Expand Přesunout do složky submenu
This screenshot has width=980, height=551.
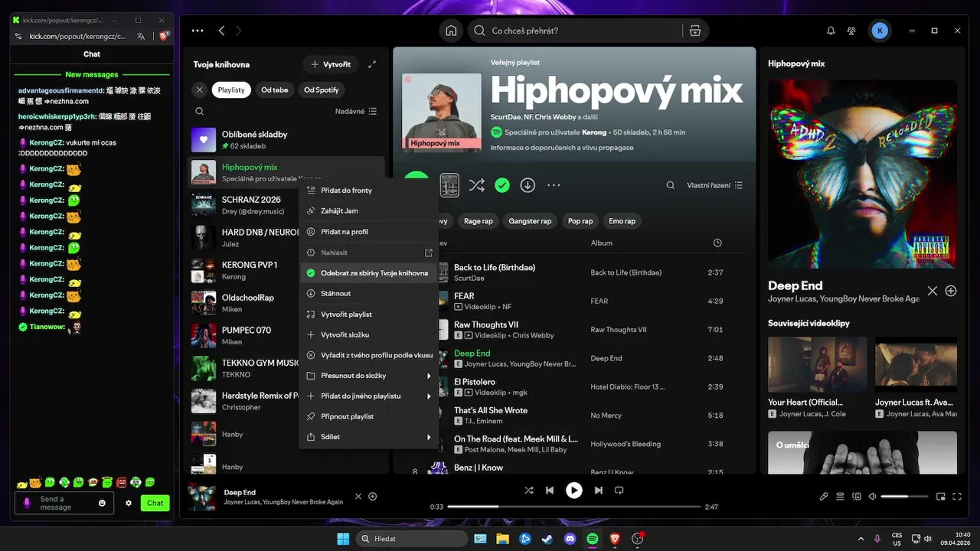(x=368, y=376)
